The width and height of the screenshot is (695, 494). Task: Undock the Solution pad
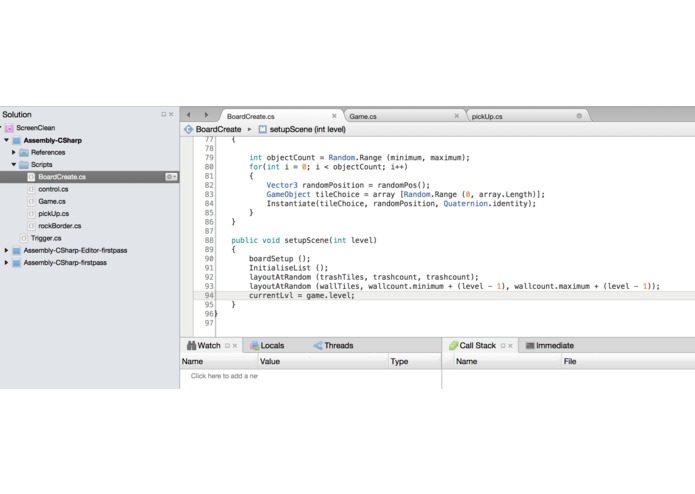tap(164, 114)
